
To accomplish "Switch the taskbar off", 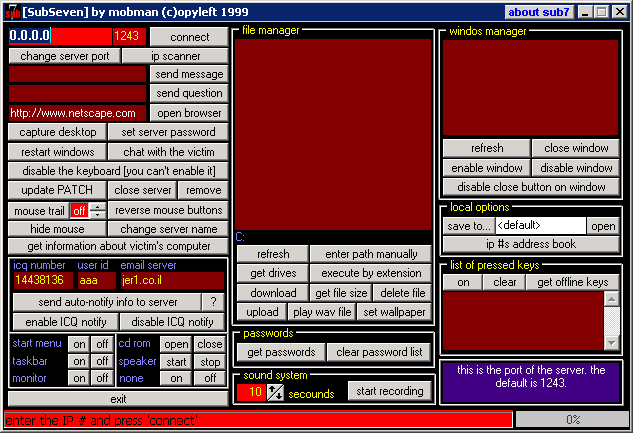I will [101, 361].
